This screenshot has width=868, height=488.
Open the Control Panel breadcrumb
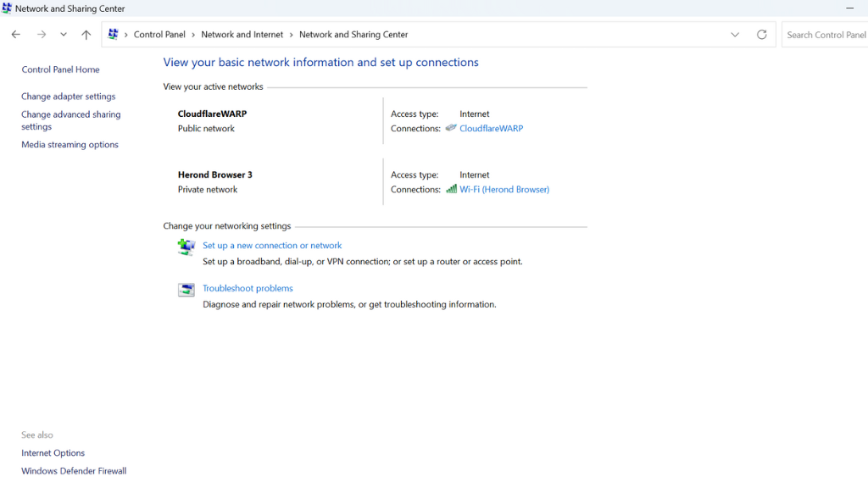159,34
